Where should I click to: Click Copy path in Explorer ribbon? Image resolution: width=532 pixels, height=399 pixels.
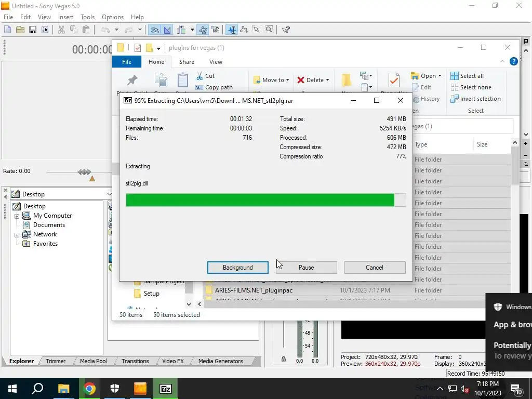click(x=214, y=87)
